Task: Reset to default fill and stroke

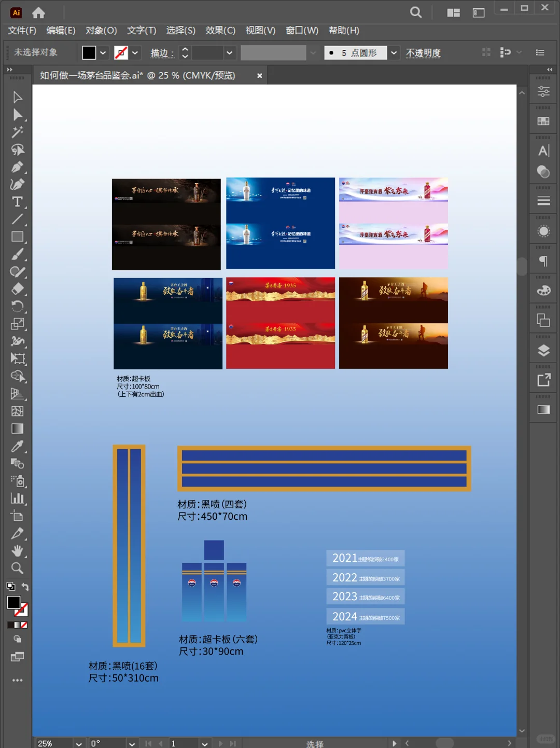Action: point(10,587)
